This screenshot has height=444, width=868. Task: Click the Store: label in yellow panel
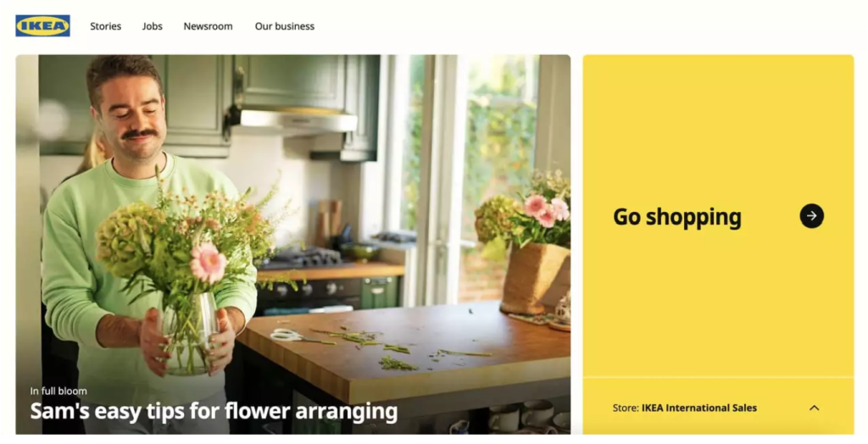tap(626, 408)
